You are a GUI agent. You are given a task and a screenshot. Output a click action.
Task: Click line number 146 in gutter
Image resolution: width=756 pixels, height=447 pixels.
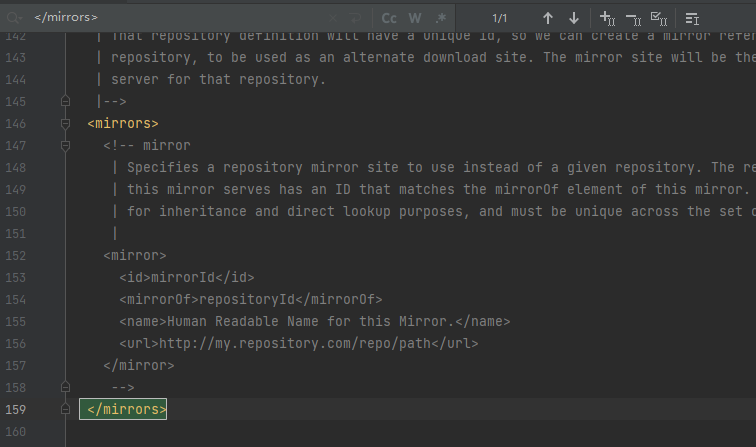(15, 123)
